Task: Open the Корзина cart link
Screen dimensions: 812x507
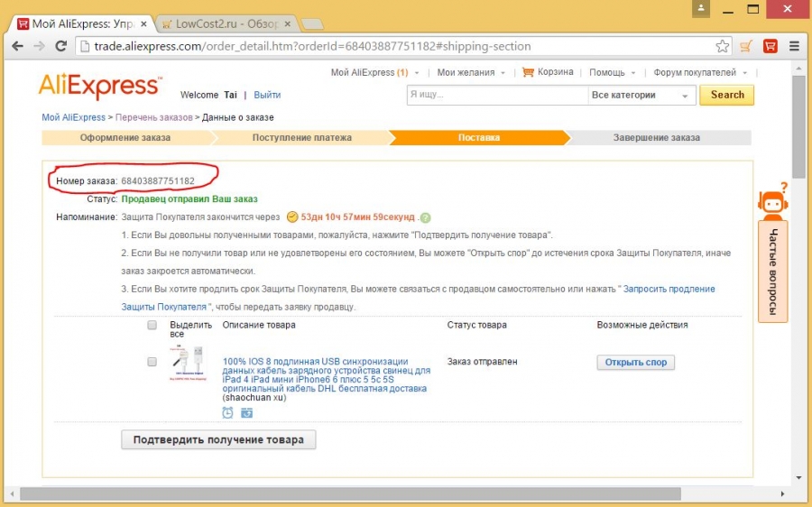Action: (555, 72)
